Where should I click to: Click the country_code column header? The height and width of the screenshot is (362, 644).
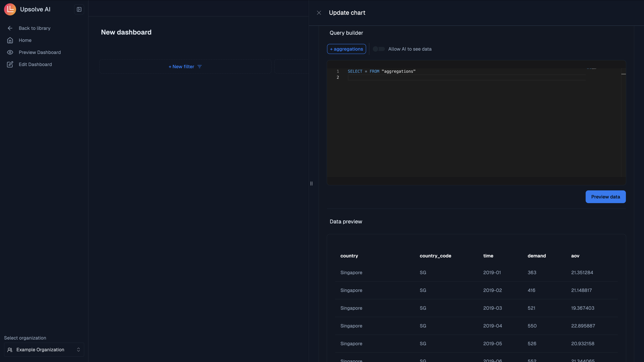435,256
